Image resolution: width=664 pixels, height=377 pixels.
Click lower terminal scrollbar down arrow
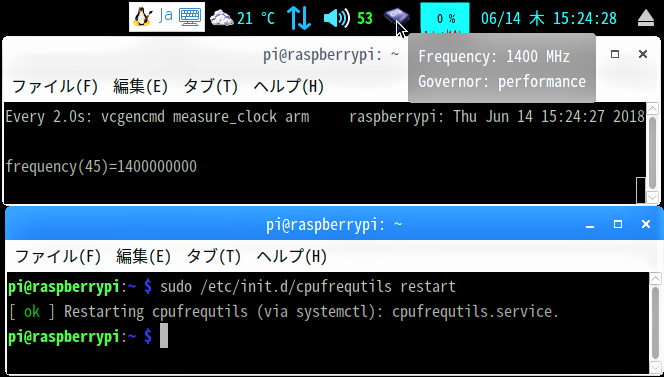pyautogui.click(x=655, y=368)
